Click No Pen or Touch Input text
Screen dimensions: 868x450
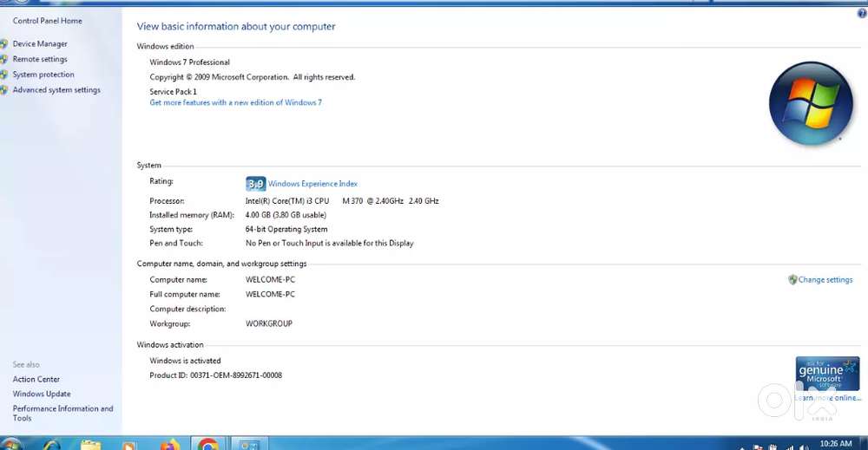(x=329, y=244)
